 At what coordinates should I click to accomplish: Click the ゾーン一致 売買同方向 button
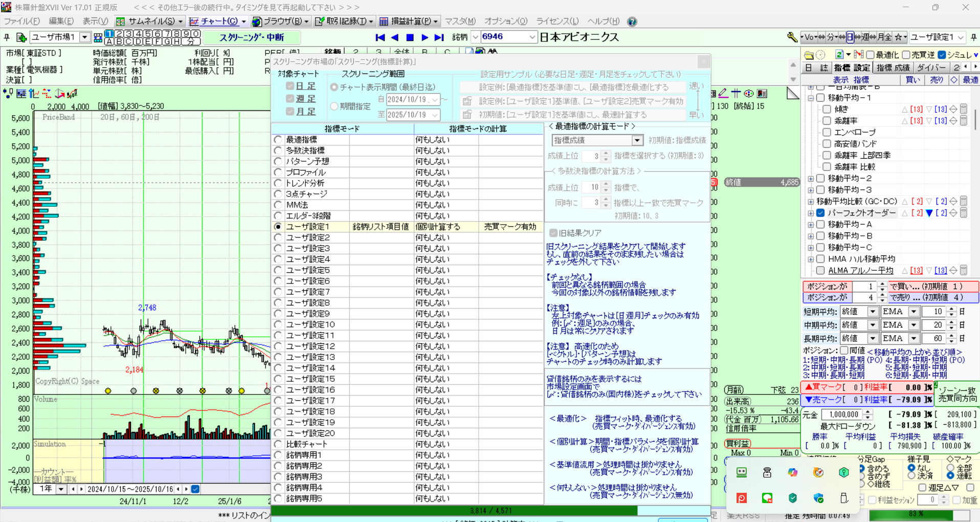957,394
